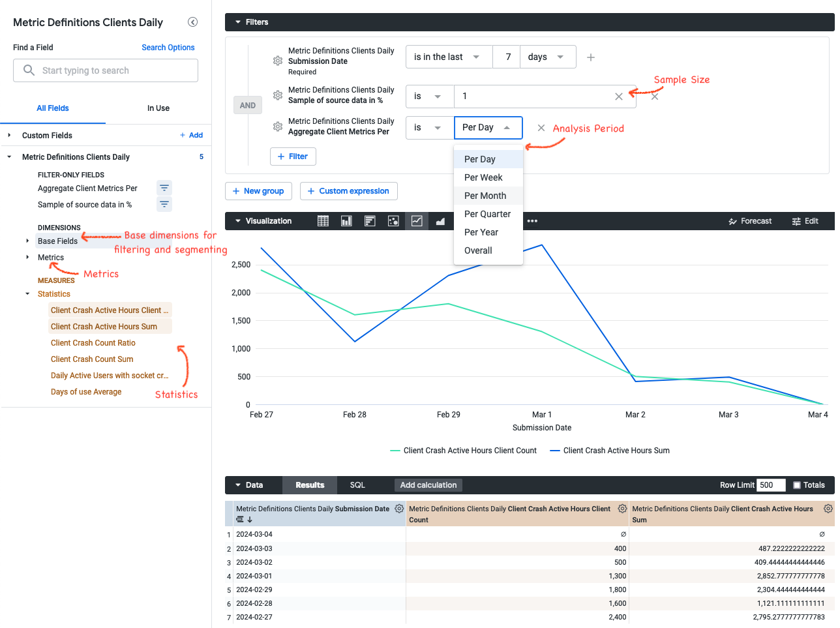Open the 'is in the last' condition dropdown
Image resolution: width=840 pixels, height=628 pixels.
pos(448,57)
